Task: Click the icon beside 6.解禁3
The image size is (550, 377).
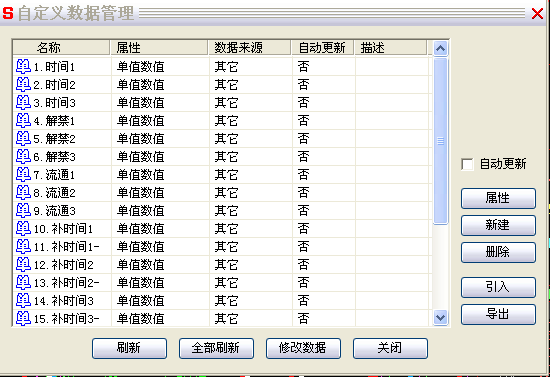Action: pyautogui.click(x=24, y=156)
